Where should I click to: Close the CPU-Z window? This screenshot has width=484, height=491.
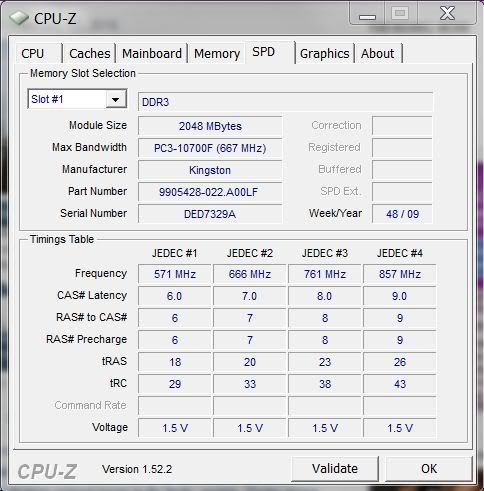tap(447, 14)
